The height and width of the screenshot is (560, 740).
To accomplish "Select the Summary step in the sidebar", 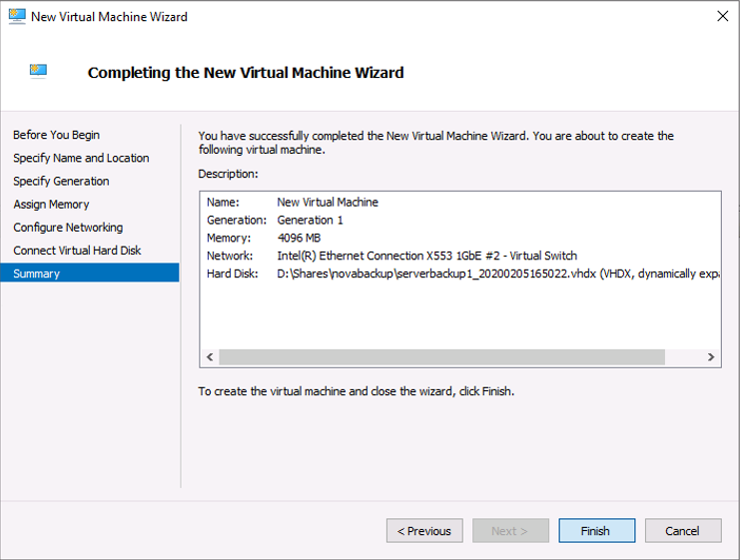I will (36, 274).
